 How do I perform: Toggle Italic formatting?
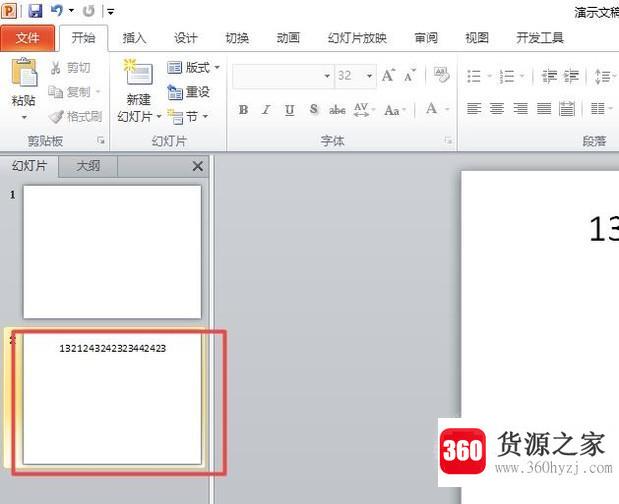point(266,109)
